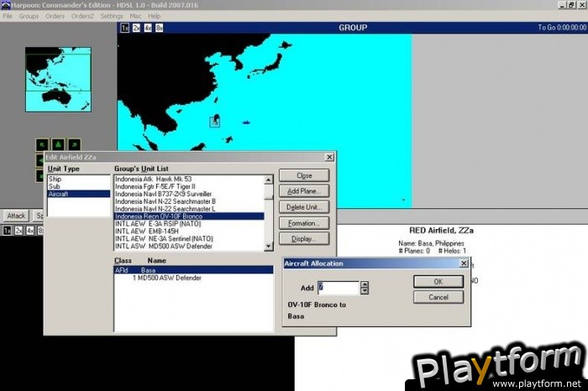
Task: Decrease the Add count with down spinner
Action: 365,291
